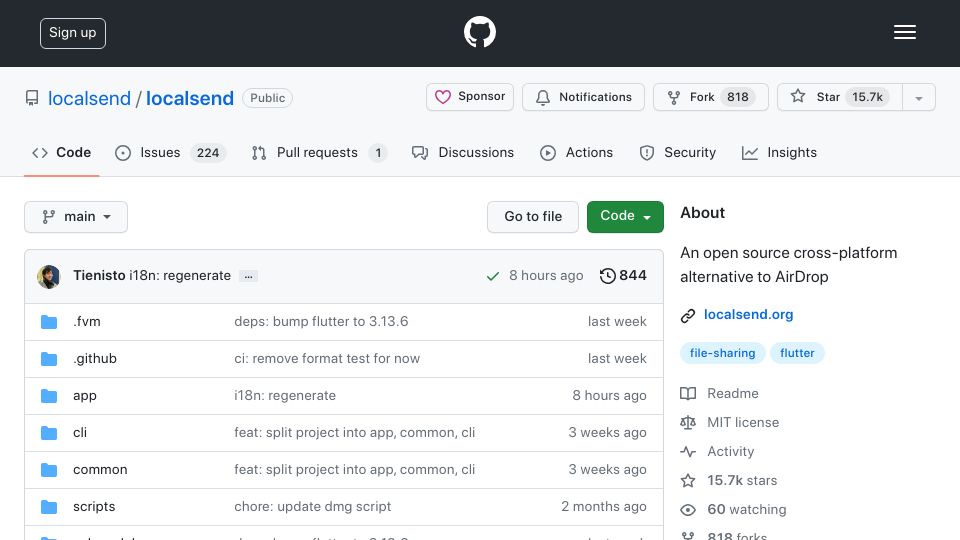The width and height of the screenshot is (960, 540).
Task: Click the app folder icon
Action: pos(49,396)
